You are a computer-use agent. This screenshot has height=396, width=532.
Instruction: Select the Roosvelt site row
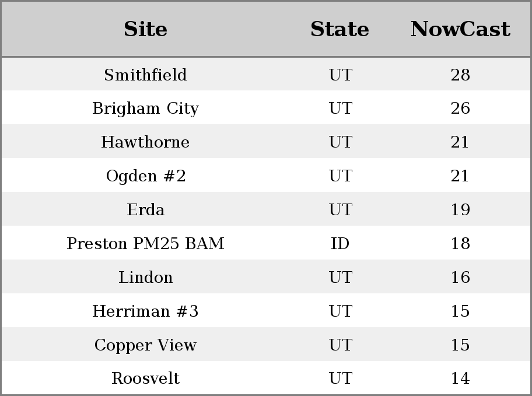[x=145, y=379]
